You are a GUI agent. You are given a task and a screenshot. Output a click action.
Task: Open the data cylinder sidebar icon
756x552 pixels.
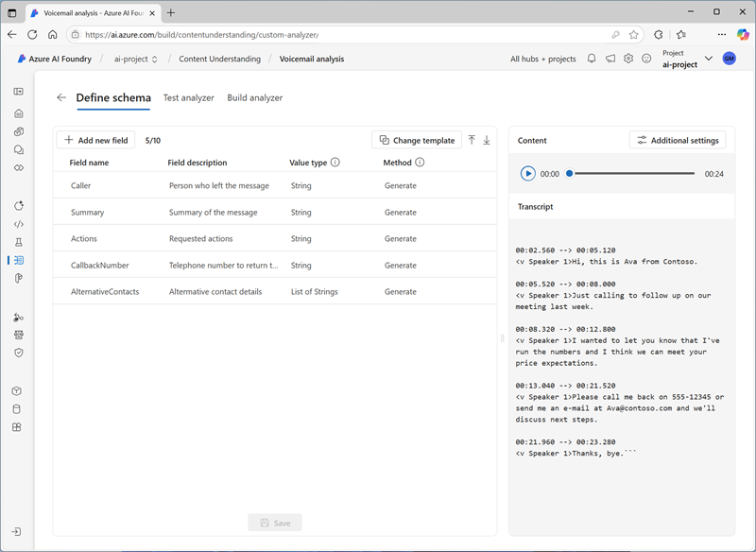tap(17, 409)
